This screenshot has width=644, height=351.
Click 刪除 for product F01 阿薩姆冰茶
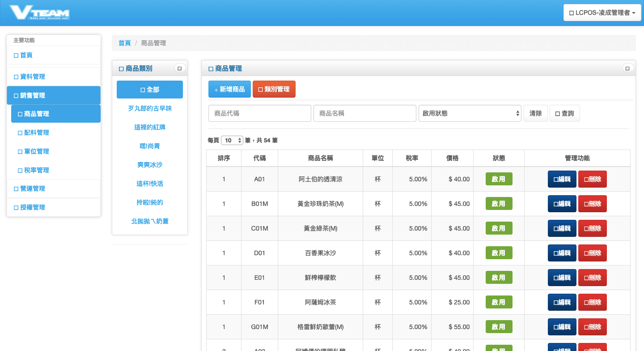[593, 302]
